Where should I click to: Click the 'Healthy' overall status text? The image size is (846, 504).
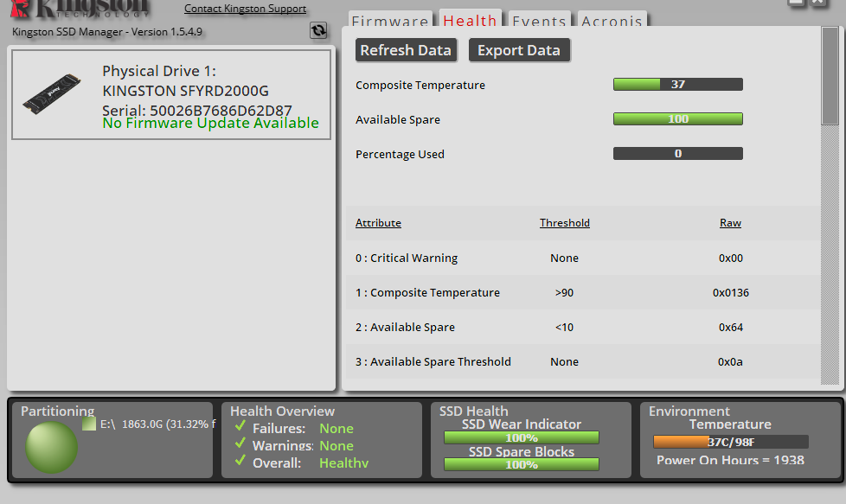click(x=343, y=463)
